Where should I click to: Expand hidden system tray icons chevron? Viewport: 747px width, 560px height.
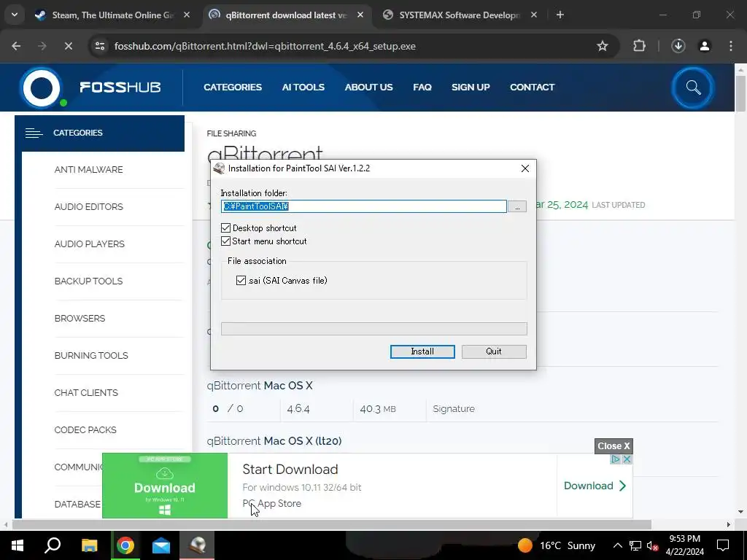pyautogui.click(x=617, y=545)
